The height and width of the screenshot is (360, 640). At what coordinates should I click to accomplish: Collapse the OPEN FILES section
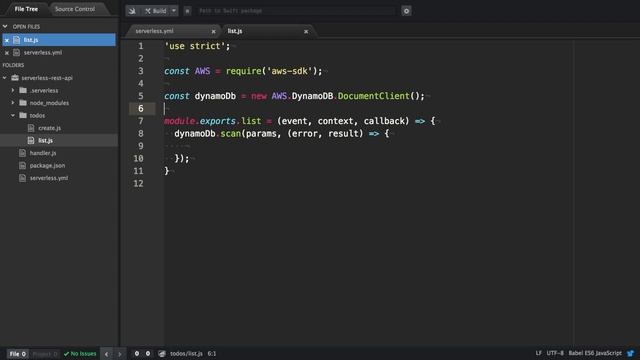pos(5,27)
